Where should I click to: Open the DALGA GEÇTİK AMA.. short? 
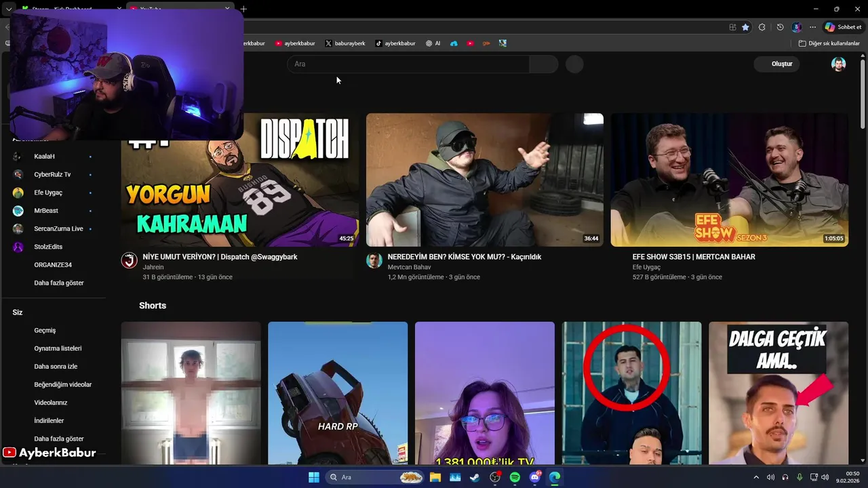click(x=778, y=393)
